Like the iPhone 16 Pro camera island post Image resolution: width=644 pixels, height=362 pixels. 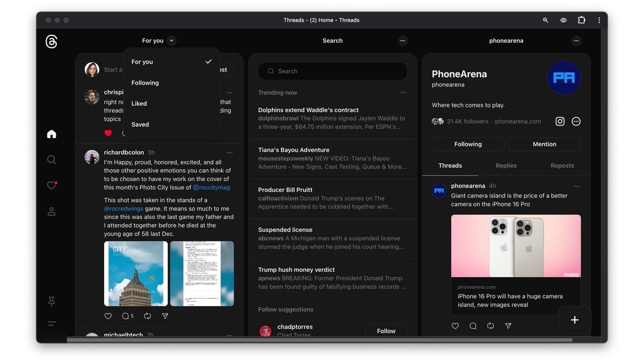[x=455, y=326]
